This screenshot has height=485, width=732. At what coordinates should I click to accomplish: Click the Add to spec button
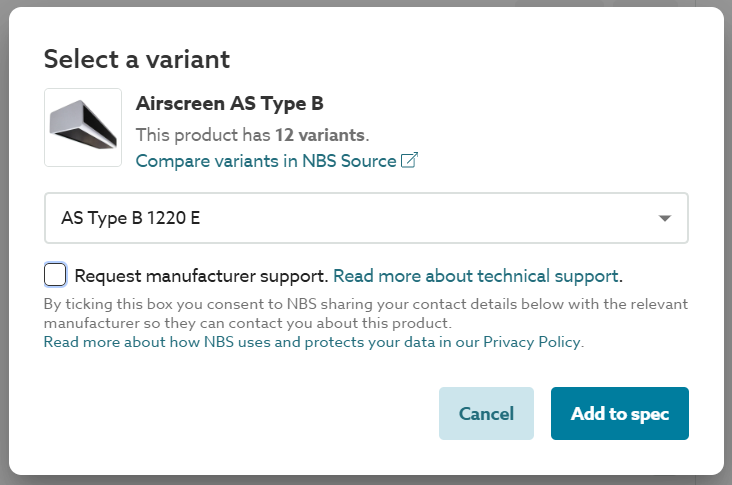(x=619, y=413)
